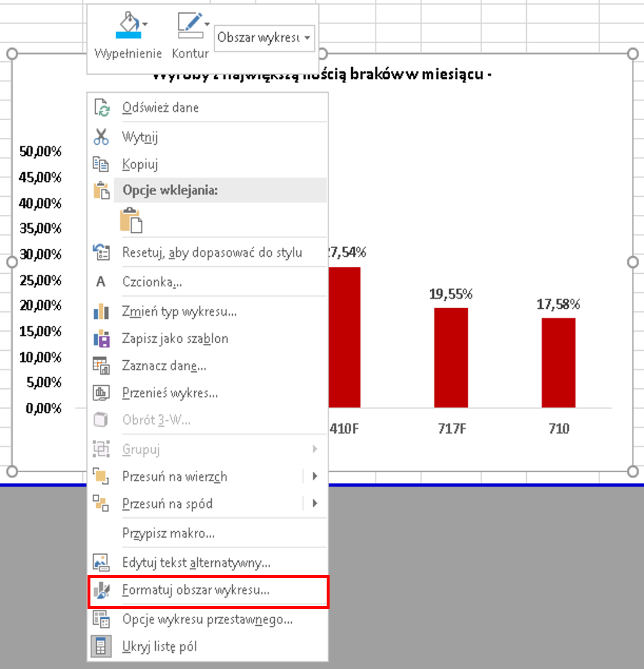Screen dimensions: 644x669
Task: Click the scissors icon next to Wytnij
Action: click(101, 137)
